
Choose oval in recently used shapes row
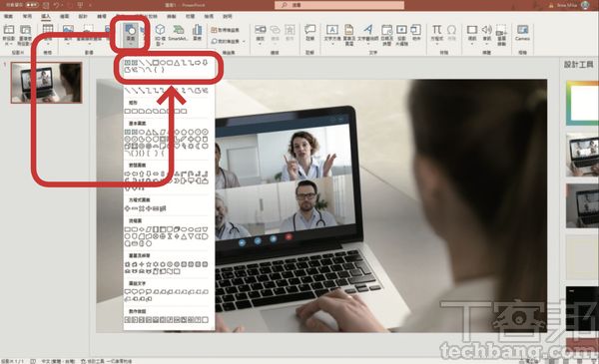tap(163, 63)
